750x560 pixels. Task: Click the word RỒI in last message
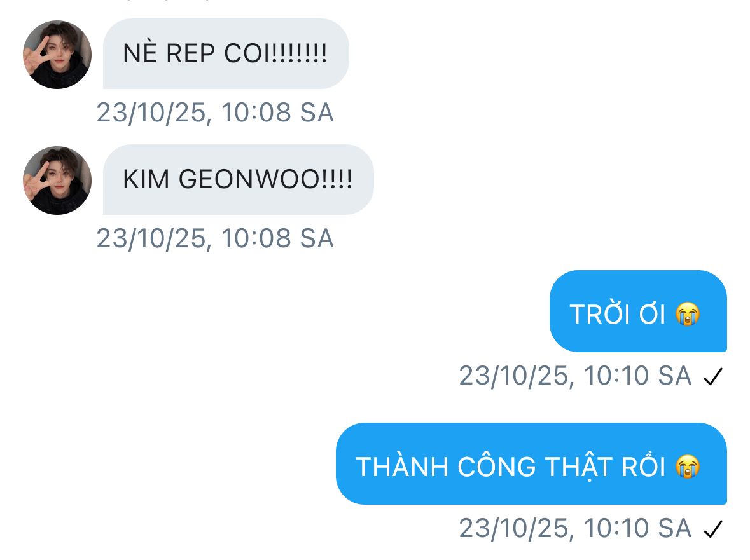[x=643, y=465]
